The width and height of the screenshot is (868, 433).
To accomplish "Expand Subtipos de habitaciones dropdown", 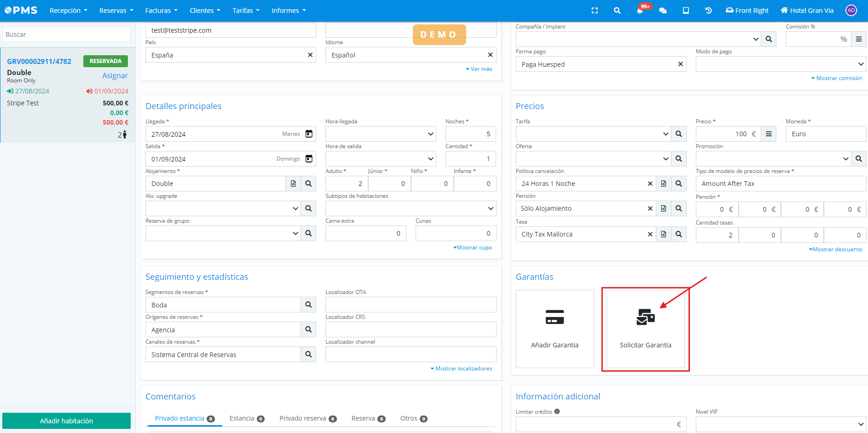I will (x=490, y=208).
